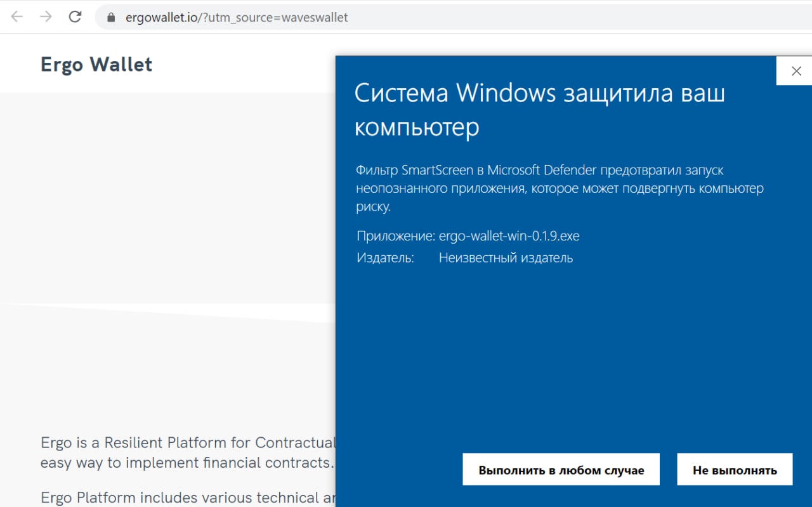Viewport: 812px width, 507px height.
Task: Click the "Приложение:" label
Action: [x=396, y=236]
